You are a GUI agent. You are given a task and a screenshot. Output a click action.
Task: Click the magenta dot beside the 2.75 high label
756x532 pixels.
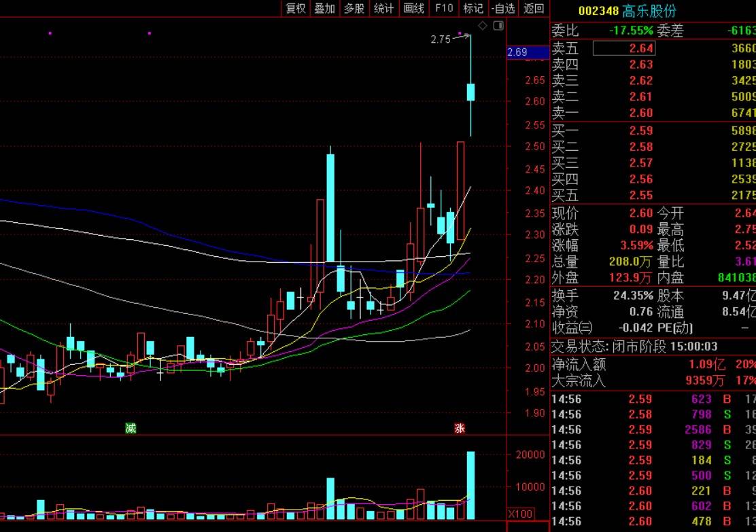[460, 34]
